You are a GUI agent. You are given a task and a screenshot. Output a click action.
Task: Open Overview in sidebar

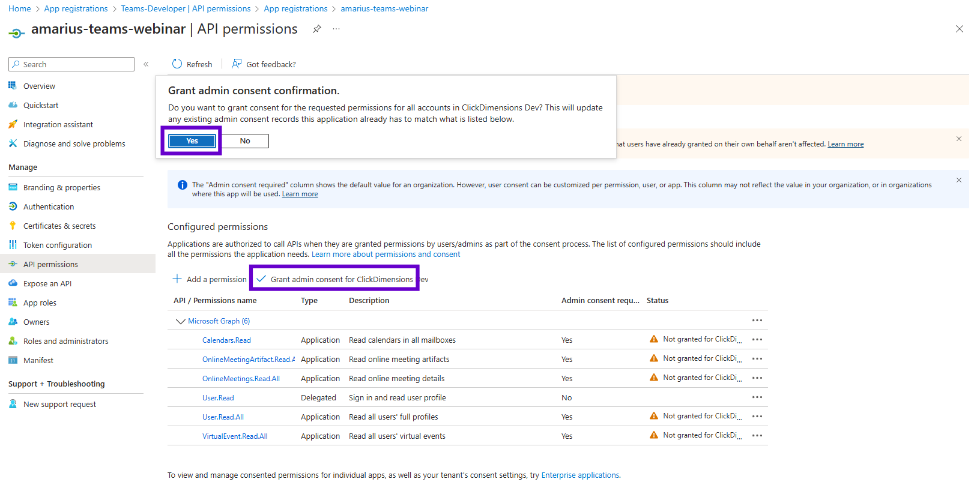tap(39, 86)
